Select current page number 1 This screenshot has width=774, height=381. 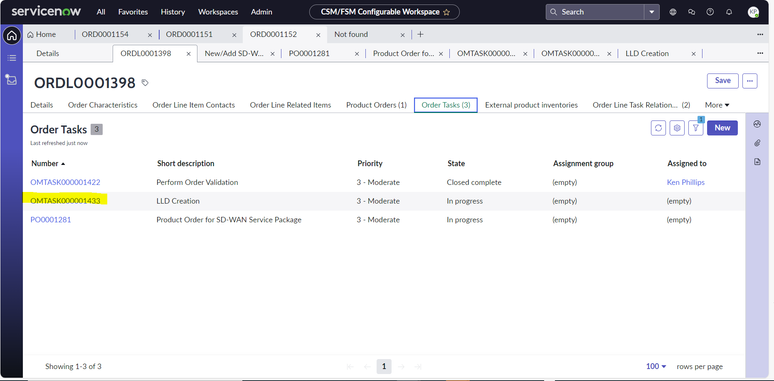tap(384, 366)
